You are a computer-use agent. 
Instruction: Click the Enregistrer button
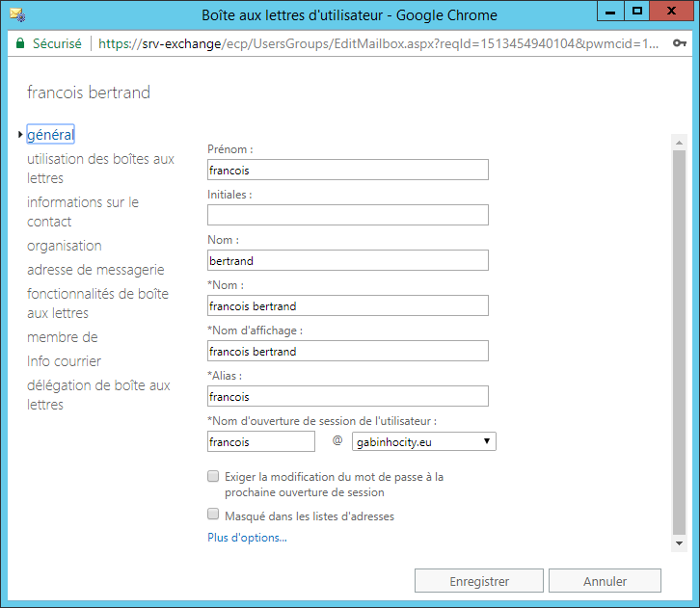pos(479,581)
